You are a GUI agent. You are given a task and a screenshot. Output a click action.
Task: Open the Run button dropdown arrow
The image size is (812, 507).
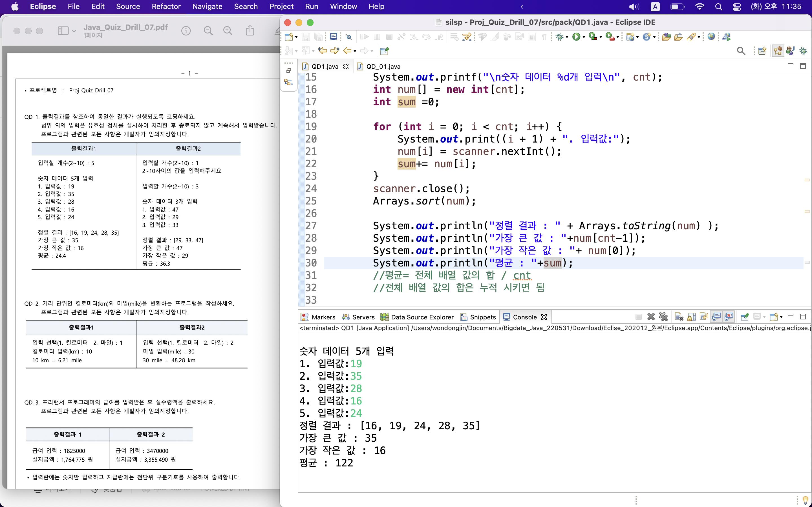point(584,37)
